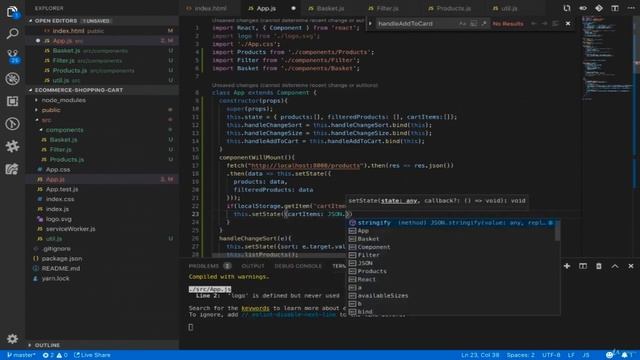Open the Output panel tab

click(253, 266)
